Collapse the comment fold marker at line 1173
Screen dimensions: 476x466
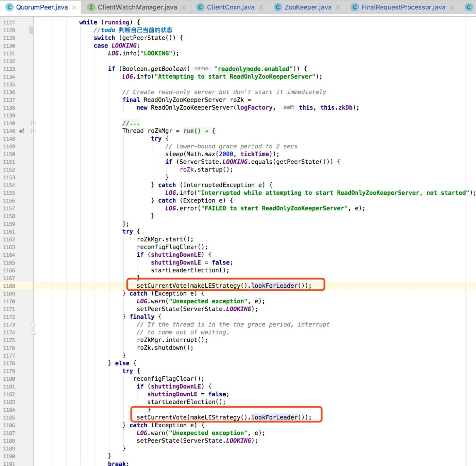coord(33,325)
